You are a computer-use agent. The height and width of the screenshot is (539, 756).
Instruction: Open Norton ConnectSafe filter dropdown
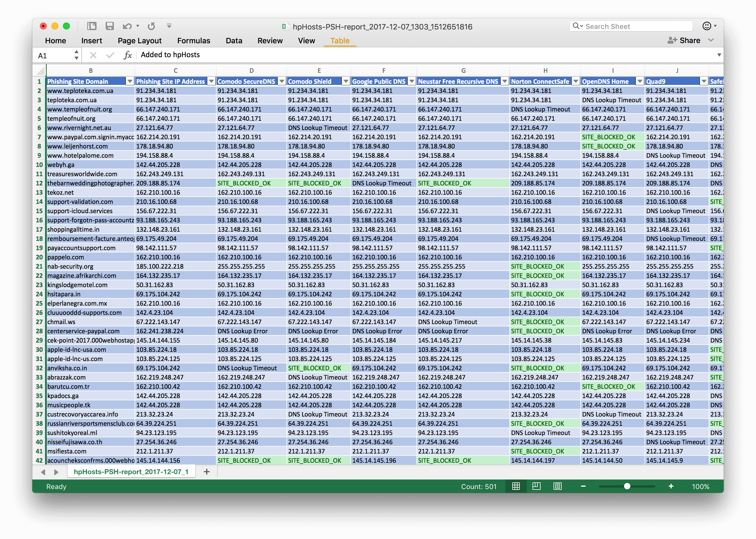(x=576, y=81)
